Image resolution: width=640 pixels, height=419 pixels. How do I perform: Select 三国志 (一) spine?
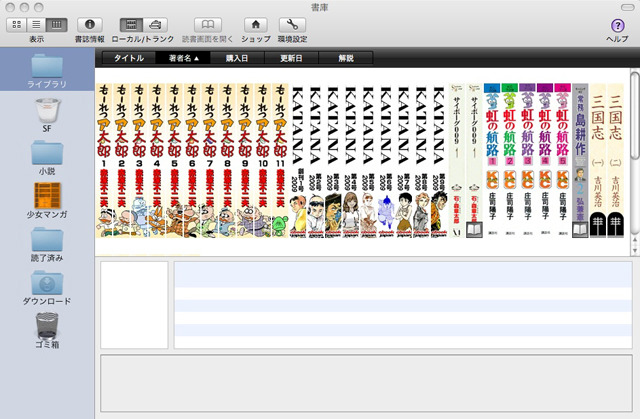pos(598,160)
